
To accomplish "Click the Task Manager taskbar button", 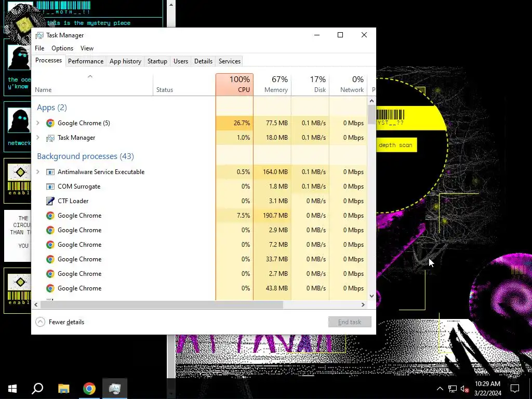I will (x=115, y=389).
